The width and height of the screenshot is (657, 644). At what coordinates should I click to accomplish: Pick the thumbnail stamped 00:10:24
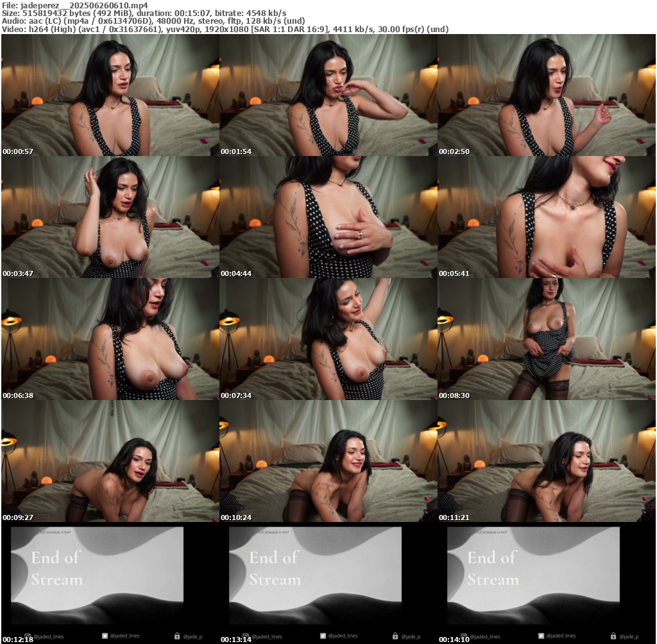pyautogui.click(x=328, y=461)
